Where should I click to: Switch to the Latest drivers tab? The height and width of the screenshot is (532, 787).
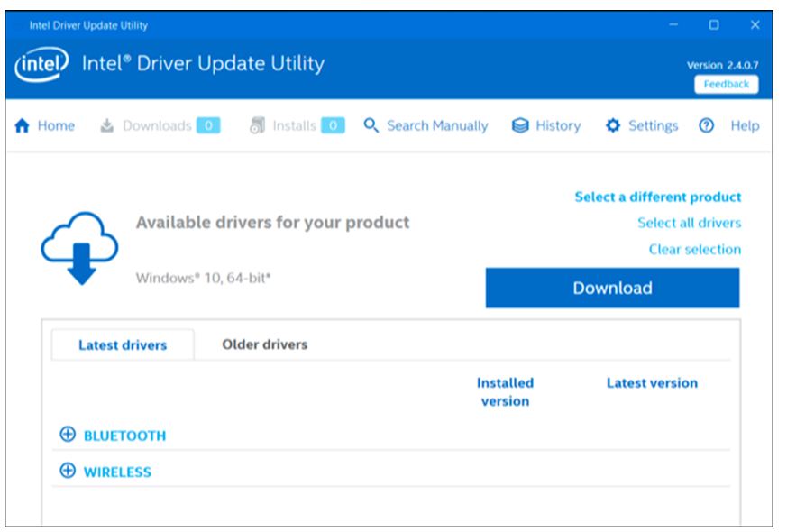point(123,344)
